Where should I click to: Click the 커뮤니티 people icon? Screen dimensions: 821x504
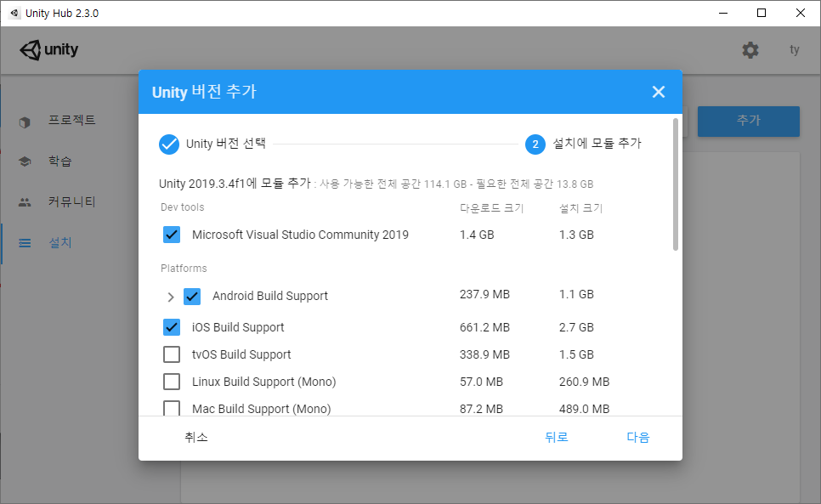[25, 202]
